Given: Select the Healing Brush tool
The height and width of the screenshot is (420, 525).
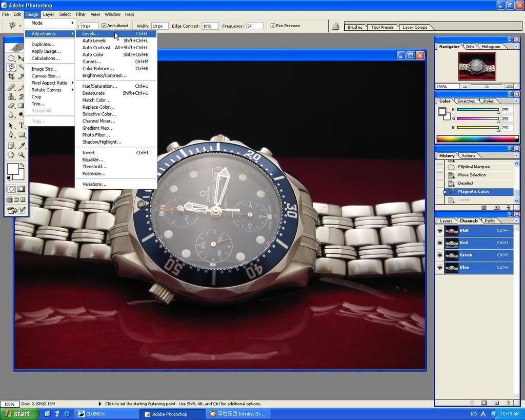Looking at the screenshot, I should (x=11, y=88).
